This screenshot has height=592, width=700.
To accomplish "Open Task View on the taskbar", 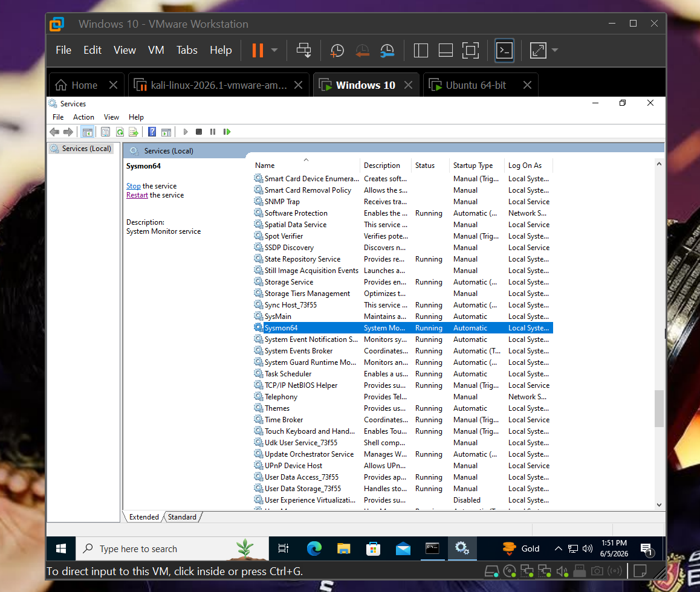I will click(x=284, y=549).
